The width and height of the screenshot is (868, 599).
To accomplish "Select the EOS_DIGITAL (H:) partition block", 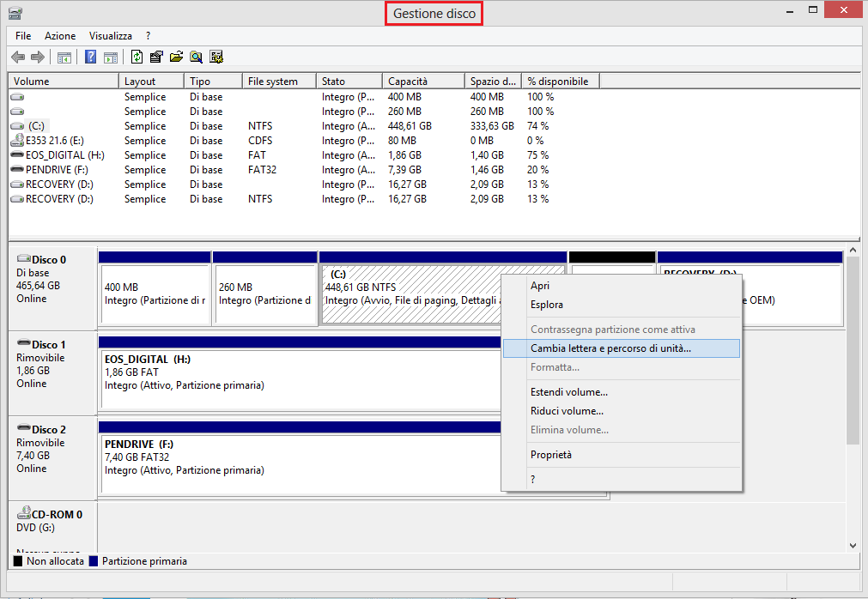I will [300, 378].
